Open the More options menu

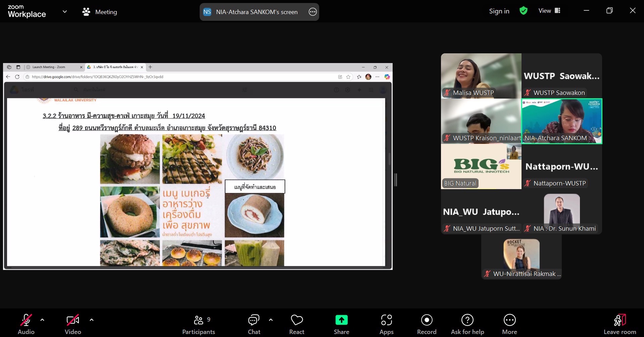509,324
